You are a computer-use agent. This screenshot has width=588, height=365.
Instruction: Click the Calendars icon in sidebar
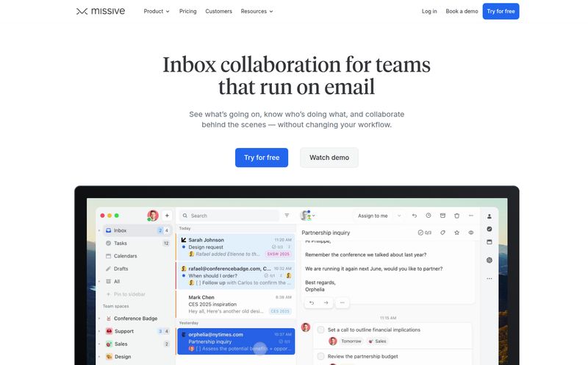[108, 256]
